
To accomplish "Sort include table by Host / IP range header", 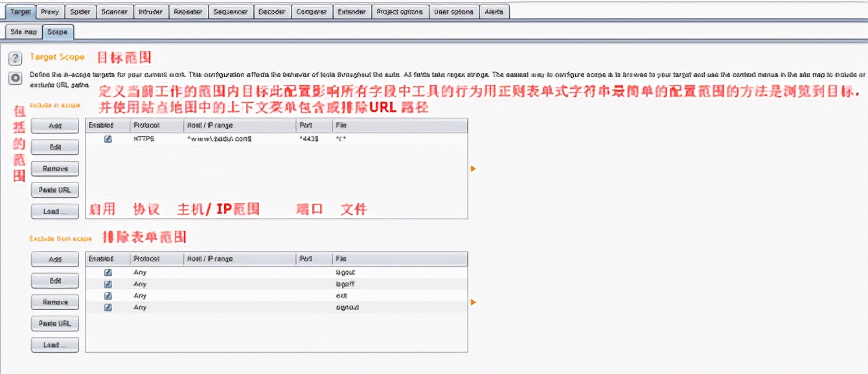I will (x=240, y=126).
